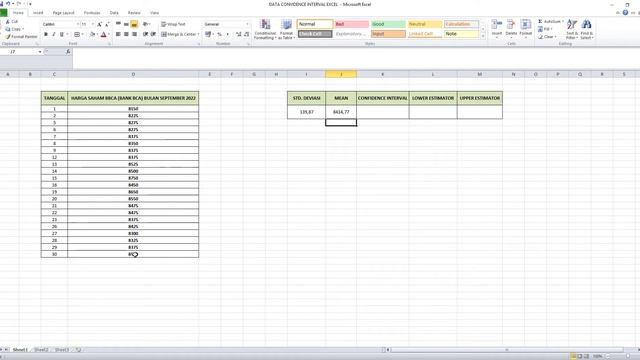The width and height of the screenshot is (640, 360).
Task: Toggle Middle Align
Action: 126,24
